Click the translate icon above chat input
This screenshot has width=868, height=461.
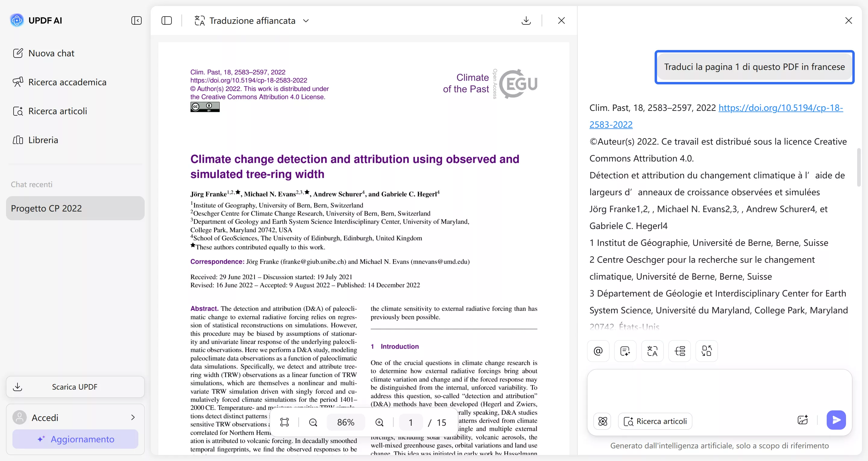coord(652,351)
